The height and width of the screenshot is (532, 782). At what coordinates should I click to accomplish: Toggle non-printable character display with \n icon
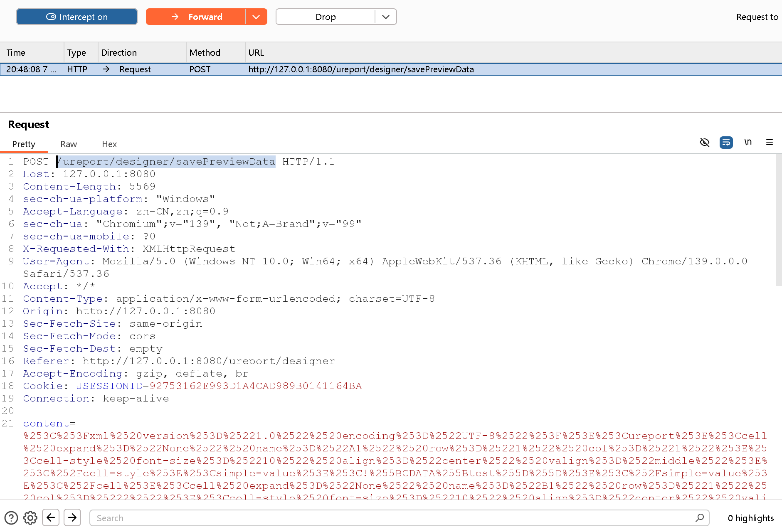point(747,142)
